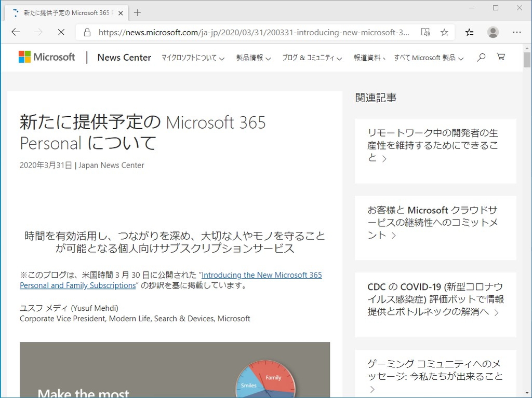Screen dimensions: 532x398
Task: Go back using the back arrow
Action: point(15,32)
